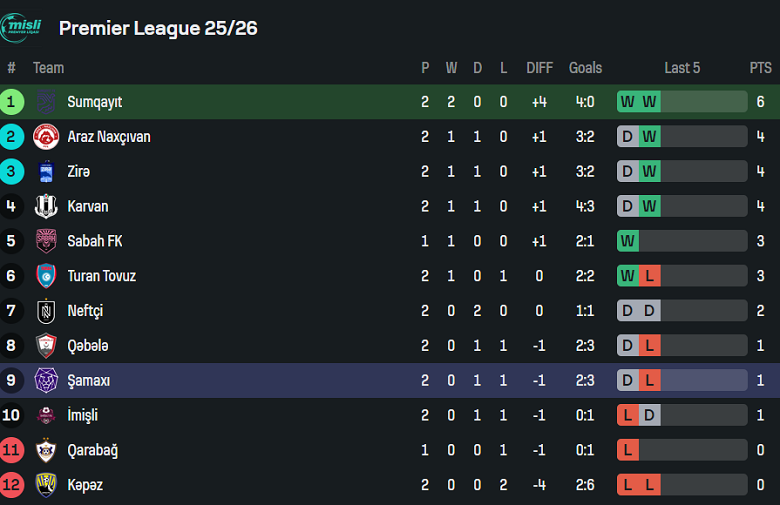Click the Şamaxı lion crest
780x505 pixels.
coord(46,381)
